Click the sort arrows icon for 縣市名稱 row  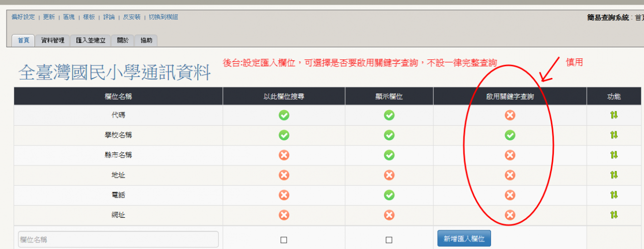[x=614, y=155]
